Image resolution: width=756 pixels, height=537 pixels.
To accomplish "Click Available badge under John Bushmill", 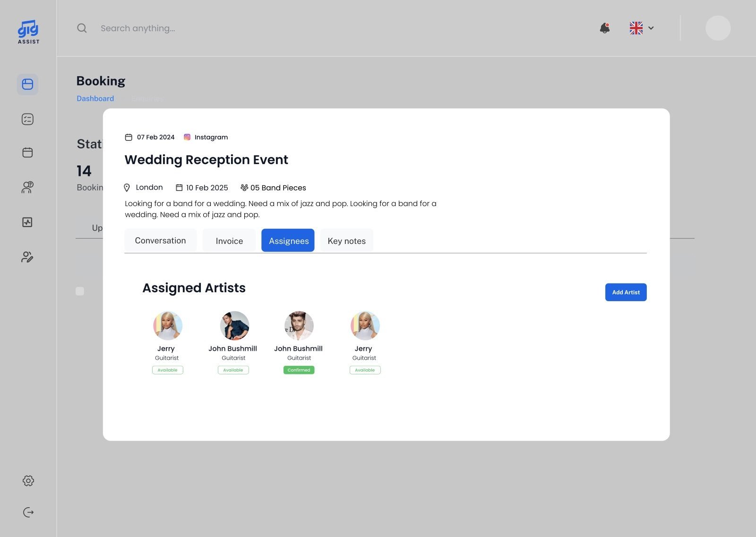I will pos(233,370).
